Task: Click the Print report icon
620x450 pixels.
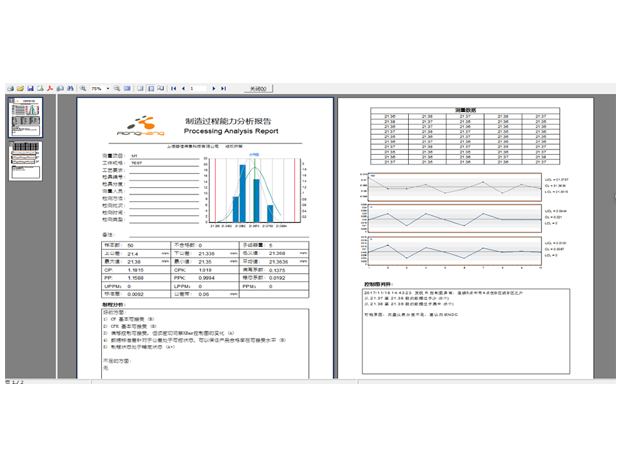Action: click(8, 88)
